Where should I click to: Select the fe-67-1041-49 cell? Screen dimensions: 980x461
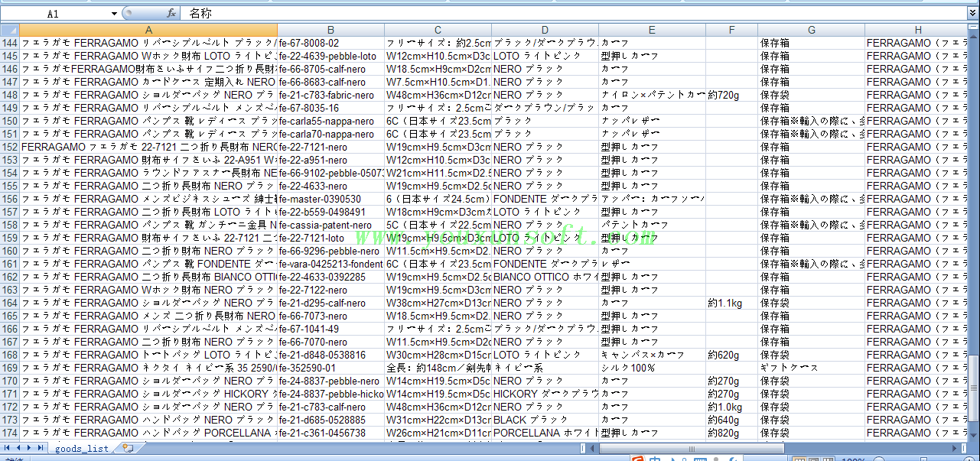[330, 329]
